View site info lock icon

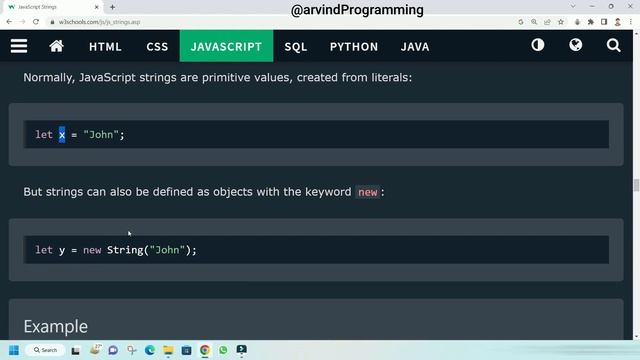point(52,22)
